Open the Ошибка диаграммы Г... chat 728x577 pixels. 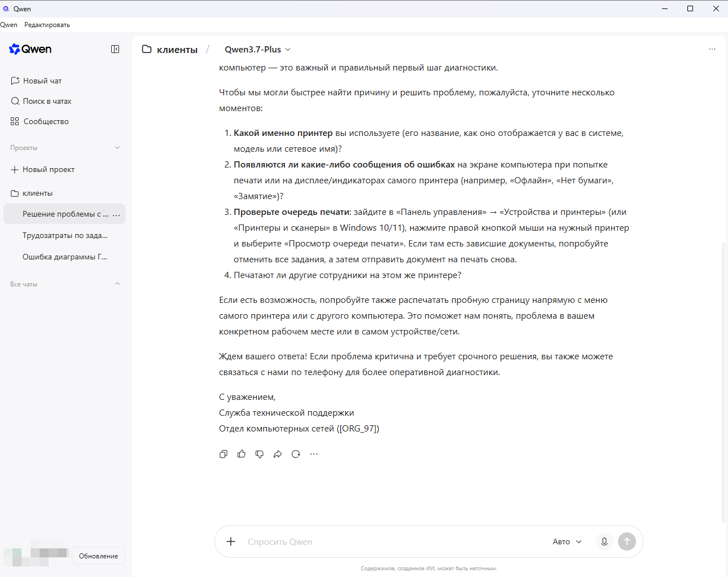click(x=65, y=257)
